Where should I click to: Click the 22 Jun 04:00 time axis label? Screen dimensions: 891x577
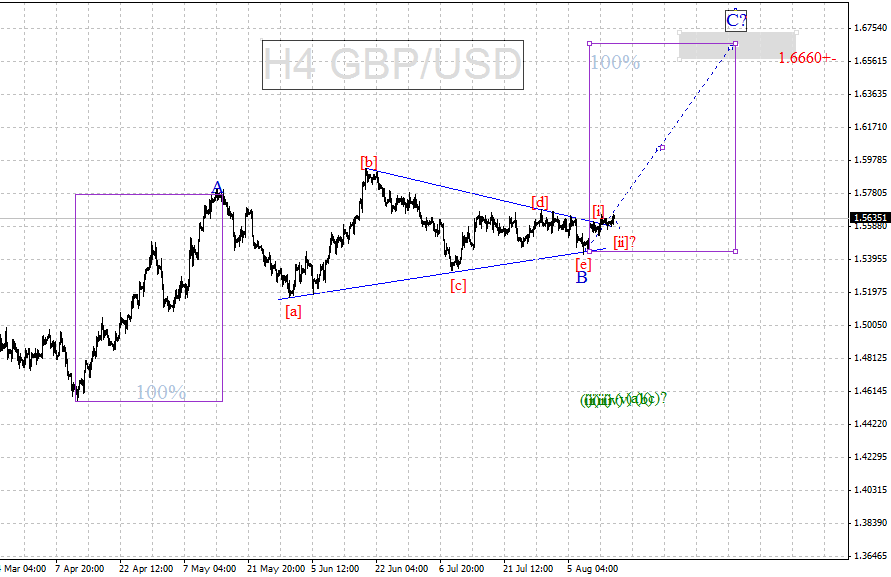pyautogui.click(x=401, y=568)
